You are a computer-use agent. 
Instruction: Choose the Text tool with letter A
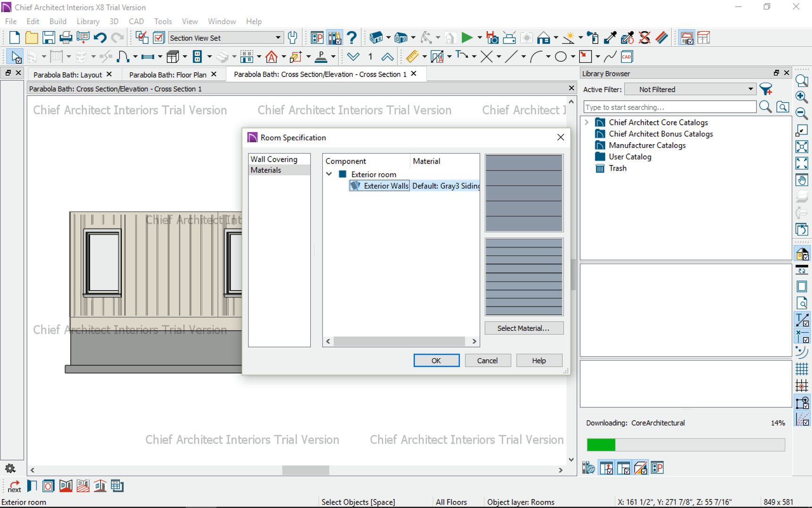point(437,57)
